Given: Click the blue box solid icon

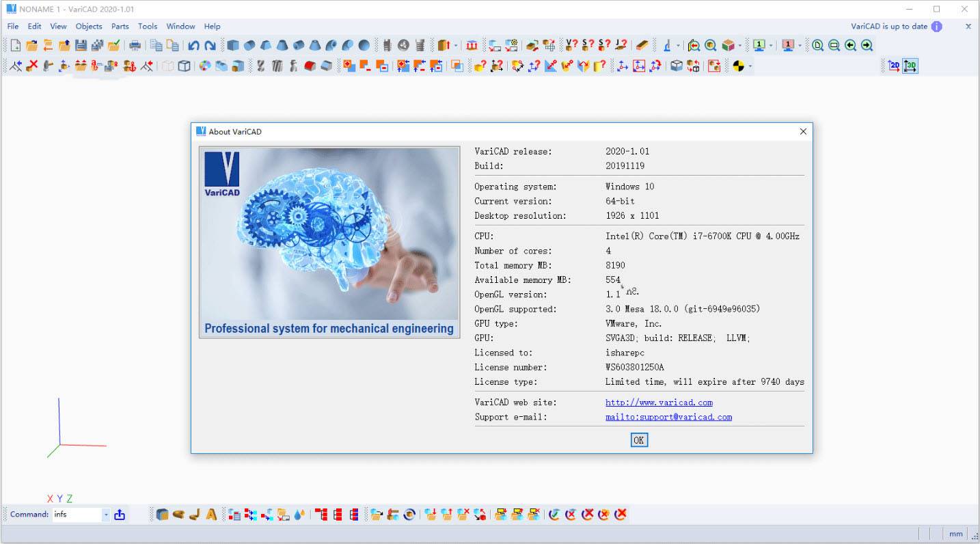Looking at the screenshot, I should click(x=233, y=45).
